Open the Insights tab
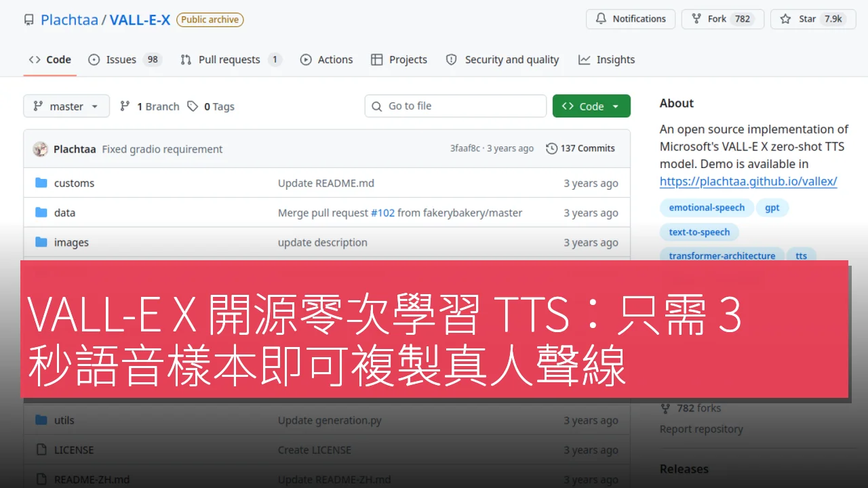 click(606, 60)
